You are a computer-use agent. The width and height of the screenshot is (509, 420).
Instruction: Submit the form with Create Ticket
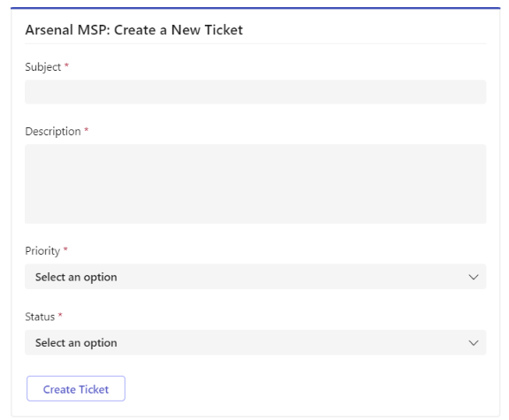pyautogui.click(x=76, y=388)
